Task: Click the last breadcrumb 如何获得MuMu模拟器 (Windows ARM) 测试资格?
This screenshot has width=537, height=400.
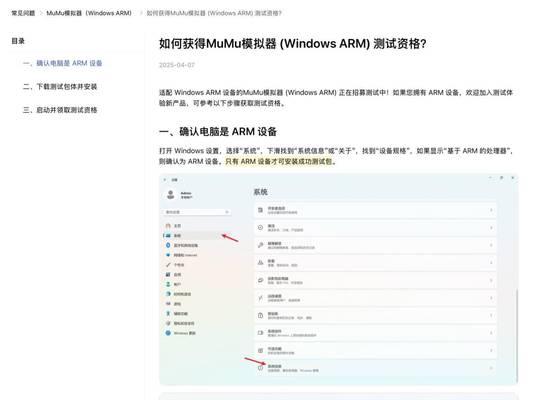Action: point(214,13)
